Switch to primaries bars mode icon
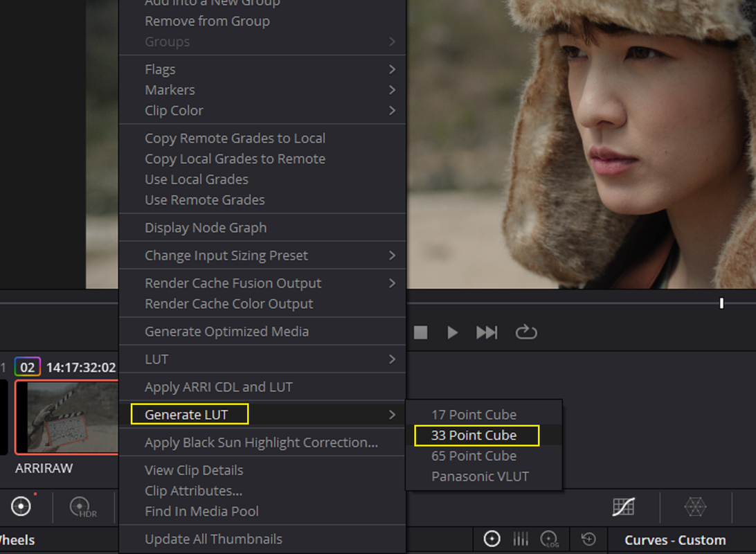Image resolution: width=756 pixels, height=554 pixels. pos(521,539)
